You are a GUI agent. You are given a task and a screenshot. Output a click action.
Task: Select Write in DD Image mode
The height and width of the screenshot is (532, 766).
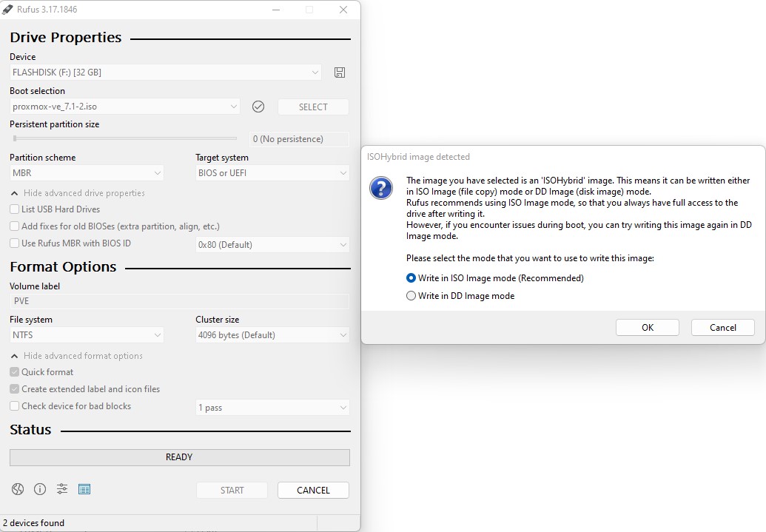click(x=411, y=295)
